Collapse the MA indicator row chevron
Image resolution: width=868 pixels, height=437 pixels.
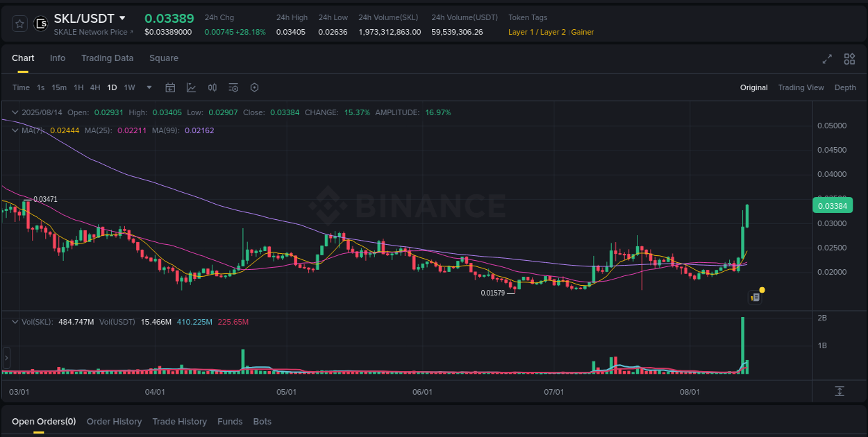[15, 130]
